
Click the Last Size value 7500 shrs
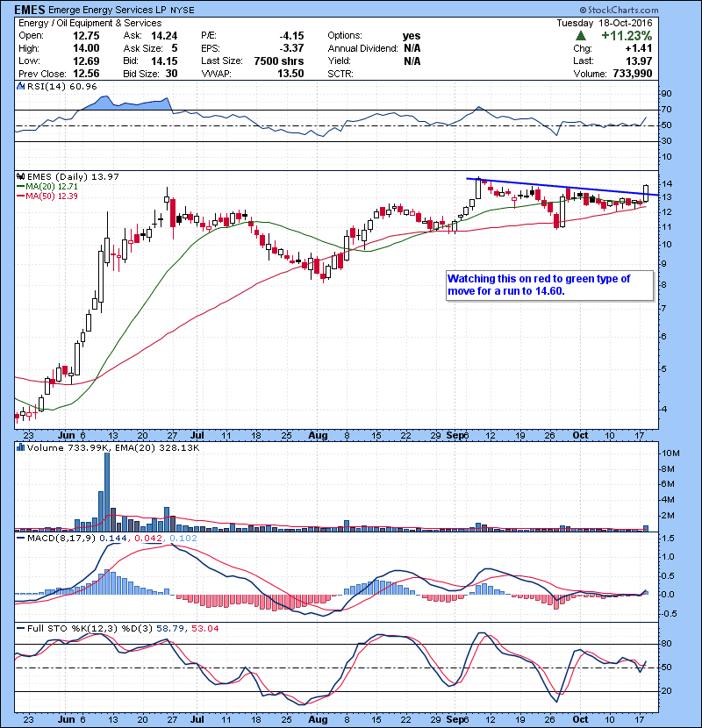(279, 61)
